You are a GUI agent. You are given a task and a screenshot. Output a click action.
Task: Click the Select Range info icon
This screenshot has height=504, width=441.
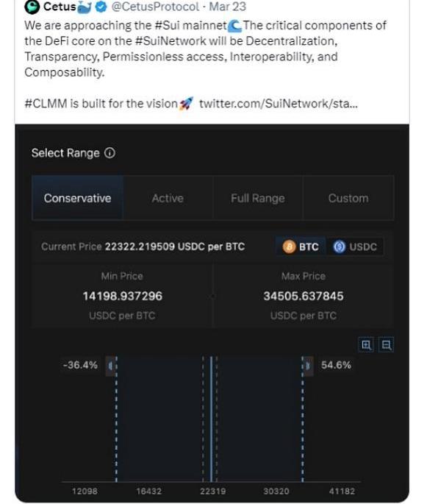click(x=110, y=153)
